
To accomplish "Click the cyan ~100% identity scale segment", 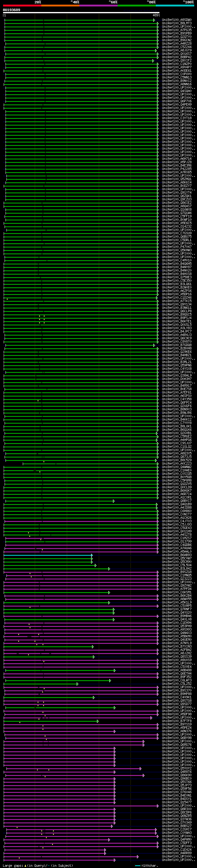I will click(175, 6).
